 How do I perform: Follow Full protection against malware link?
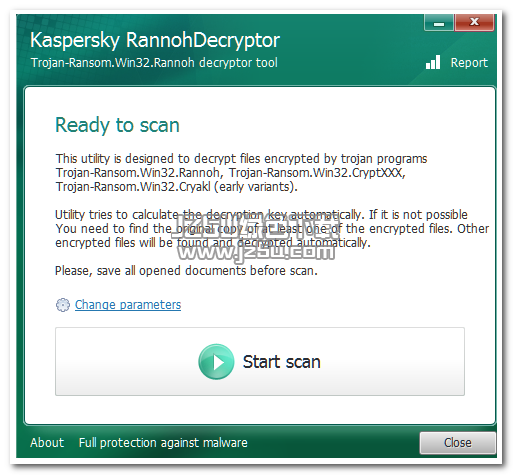tap(163, 443)
